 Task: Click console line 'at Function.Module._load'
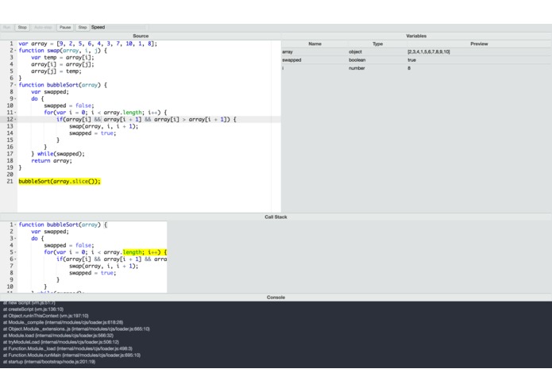click(68, 349)
